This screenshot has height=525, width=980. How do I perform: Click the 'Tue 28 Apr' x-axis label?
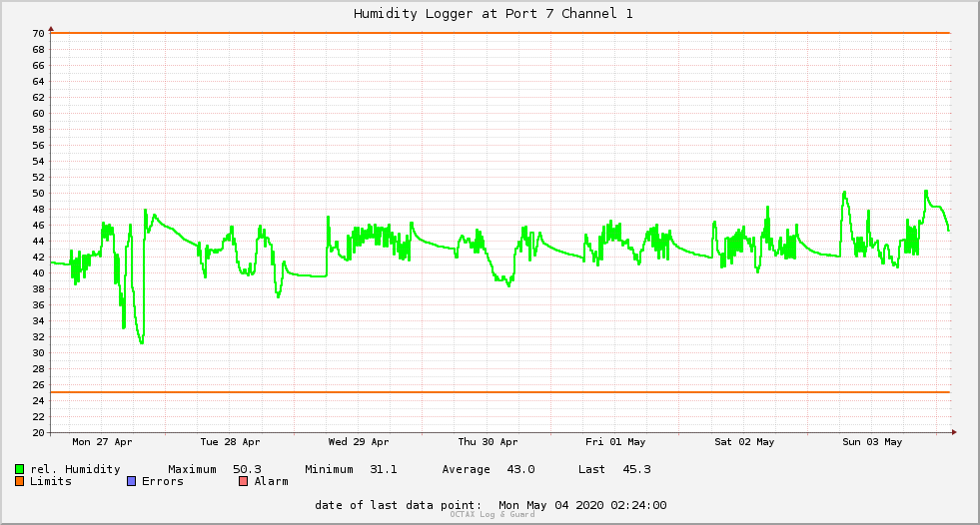[230, 442]
